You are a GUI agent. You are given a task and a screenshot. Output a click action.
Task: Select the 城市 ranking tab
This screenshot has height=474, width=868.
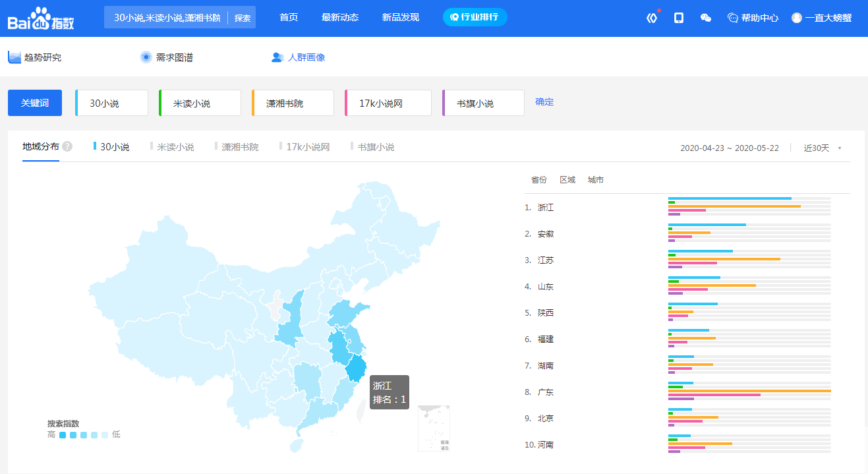[x=596, y=180]
